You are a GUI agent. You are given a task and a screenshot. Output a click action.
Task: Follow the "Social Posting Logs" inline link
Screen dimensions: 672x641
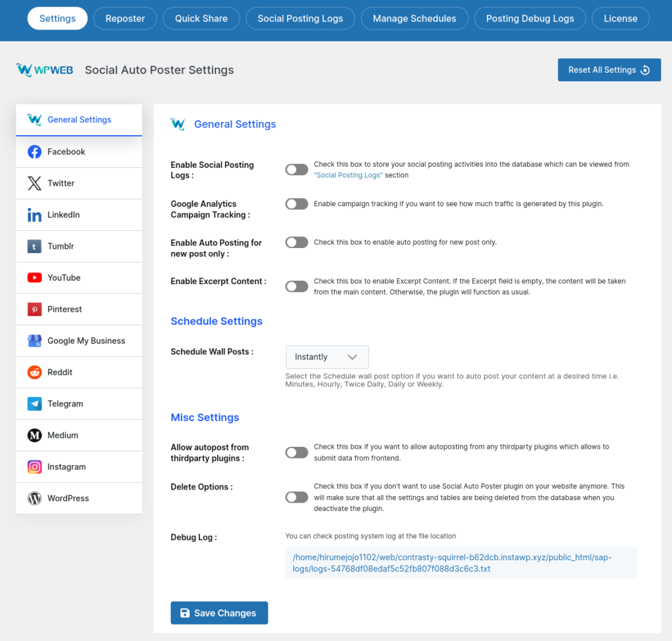click(348, 175)
